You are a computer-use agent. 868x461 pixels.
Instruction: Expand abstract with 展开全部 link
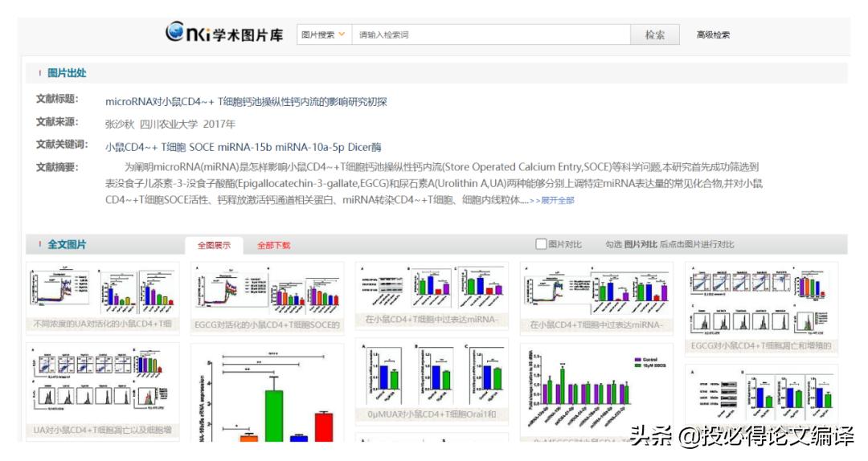[x=558, y=200]
